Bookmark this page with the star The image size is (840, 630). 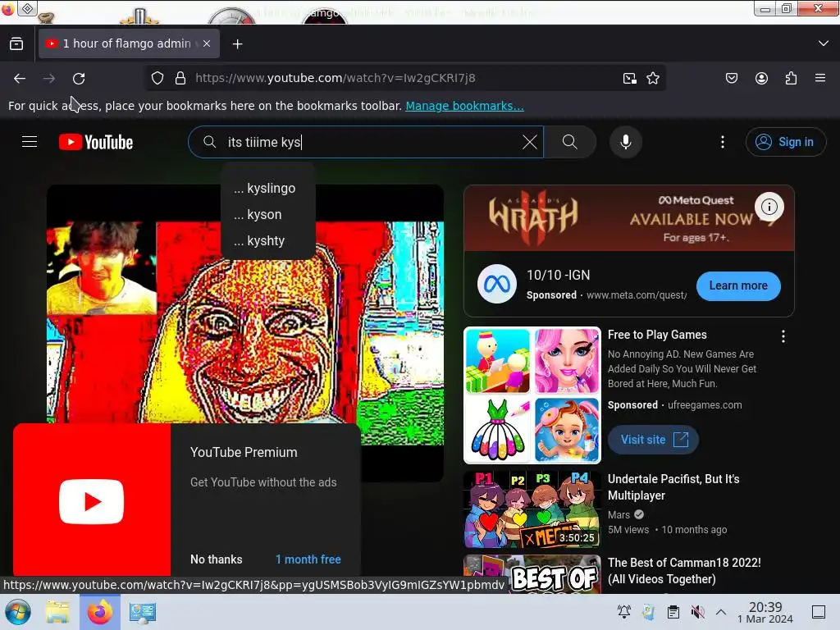click(652, 78)
